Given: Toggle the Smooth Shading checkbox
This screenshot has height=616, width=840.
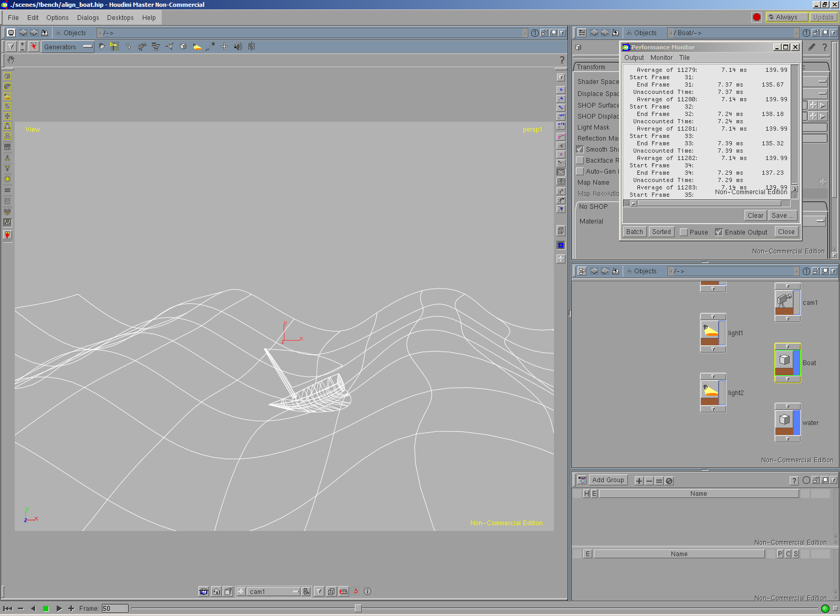Looking at the screenshot, I should click(580, 150).
